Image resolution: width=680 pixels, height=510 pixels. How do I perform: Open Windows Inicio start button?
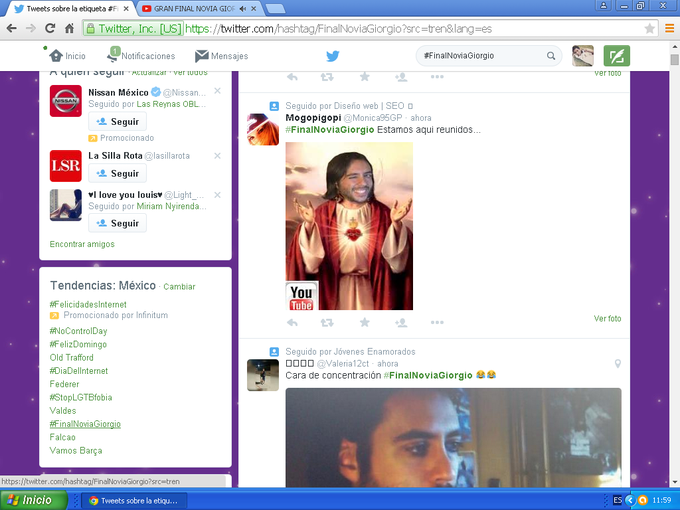pos(34,500)
